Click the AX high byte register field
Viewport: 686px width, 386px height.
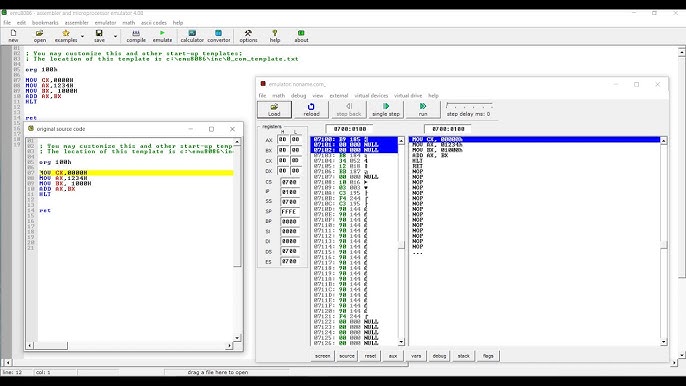coord(283,140)
